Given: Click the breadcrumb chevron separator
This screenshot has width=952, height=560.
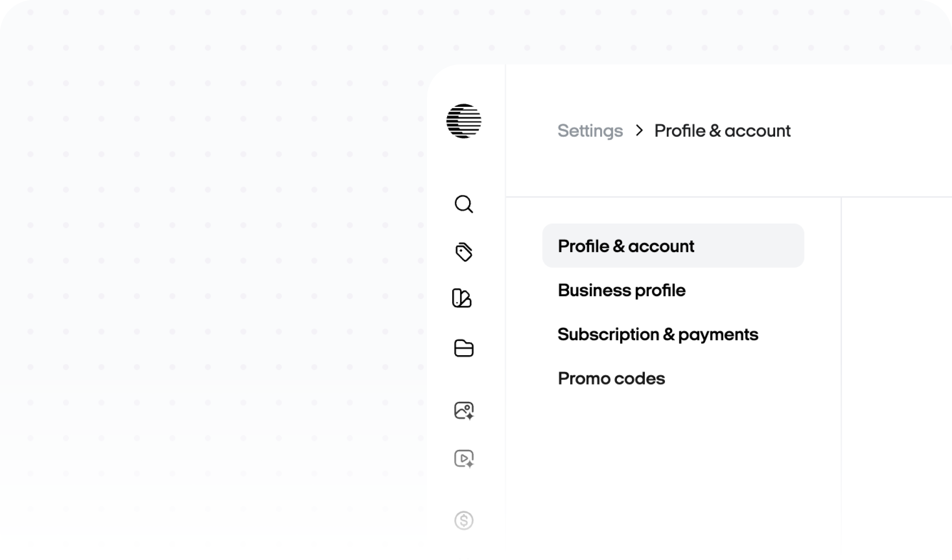Looking at the screenshot, I should click(x=639, y=131).
